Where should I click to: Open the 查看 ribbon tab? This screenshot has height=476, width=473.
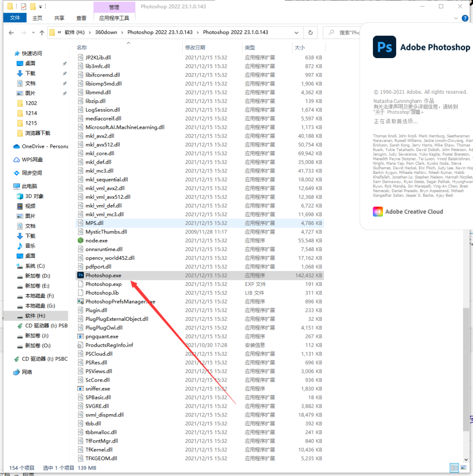(81, 18)
